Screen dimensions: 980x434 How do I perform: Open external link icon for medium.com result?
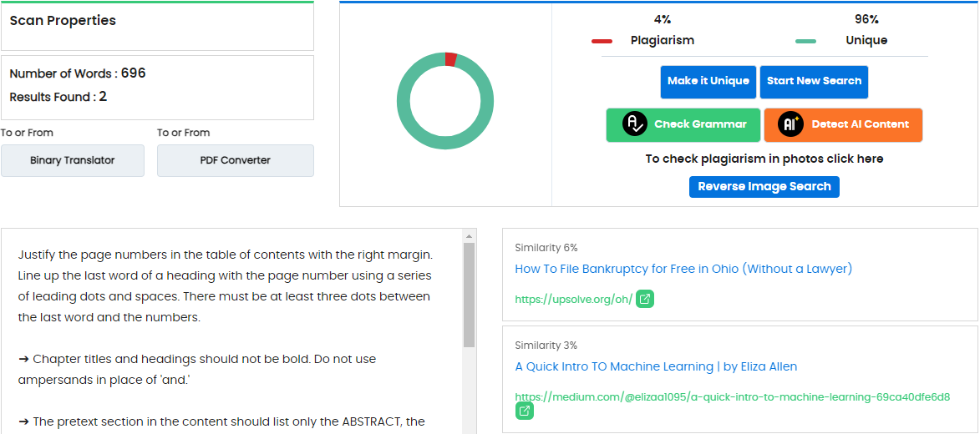[525, 411]
